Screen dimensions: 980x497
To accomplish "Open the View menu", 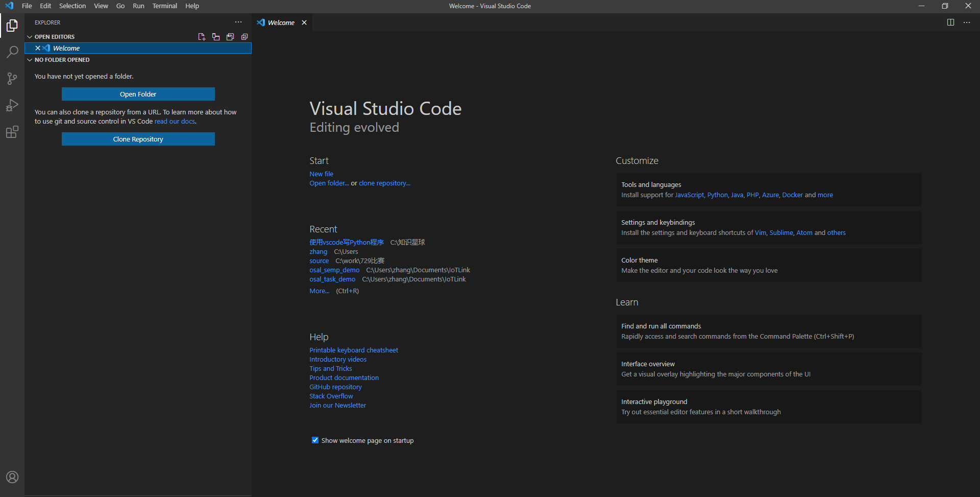I will [101, 6].
